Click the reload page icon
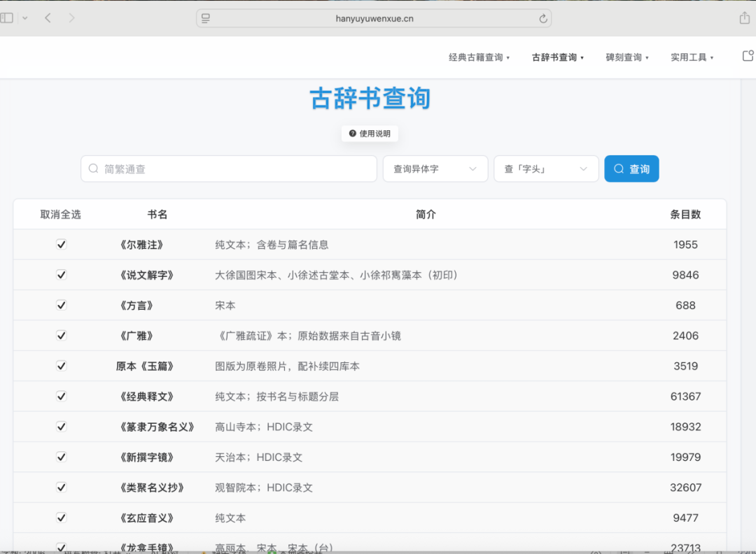Image resolution: width=756 pixels, height=554 pixels. pos(542,19)
